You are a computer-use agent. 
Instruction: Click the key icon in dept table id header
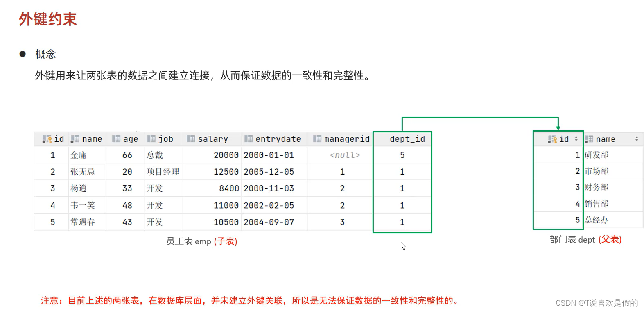[553, 139]
